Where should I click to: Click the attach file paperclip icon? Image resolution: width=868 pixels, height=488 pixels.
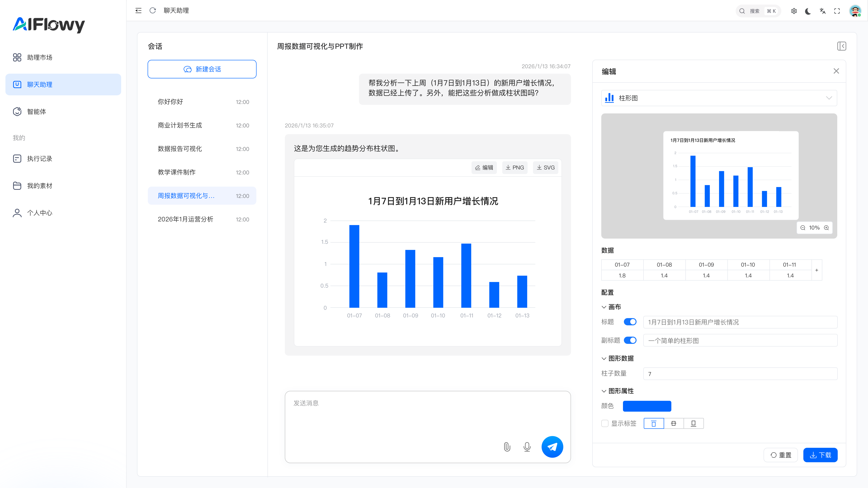pos(507,447)
